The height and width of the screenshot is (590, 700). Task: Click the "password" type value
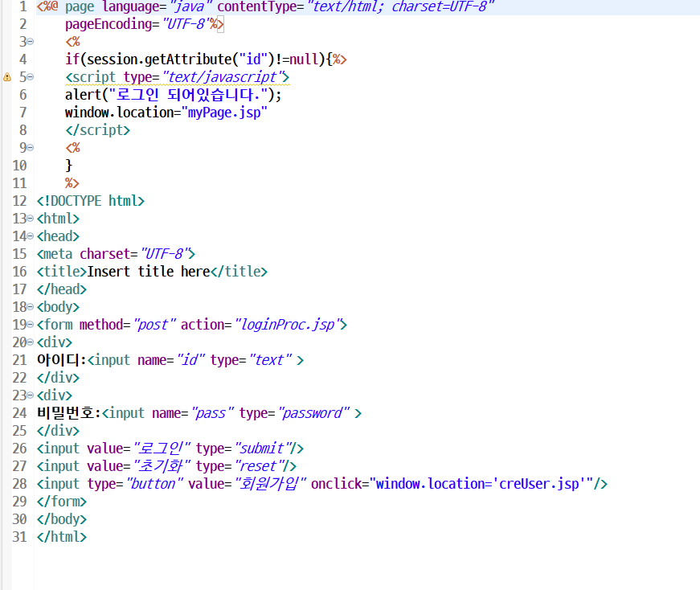tap(314, 413)
